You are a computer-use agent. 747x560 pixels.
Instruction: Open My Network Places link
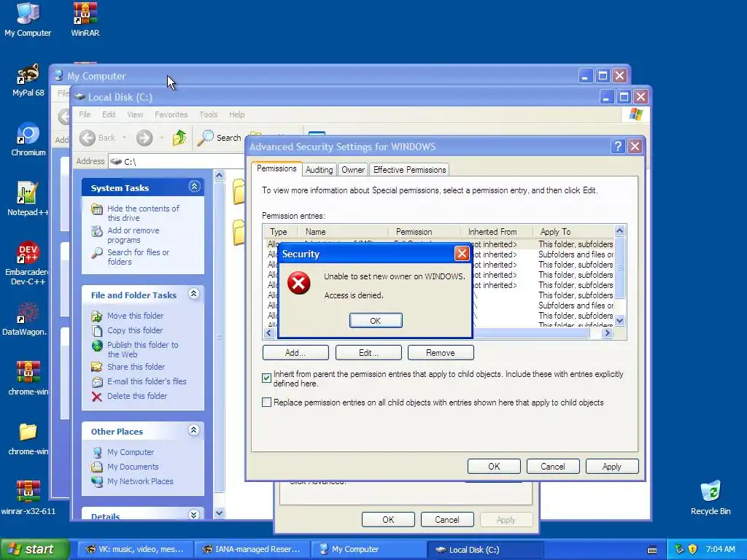(x=140, y=481)
